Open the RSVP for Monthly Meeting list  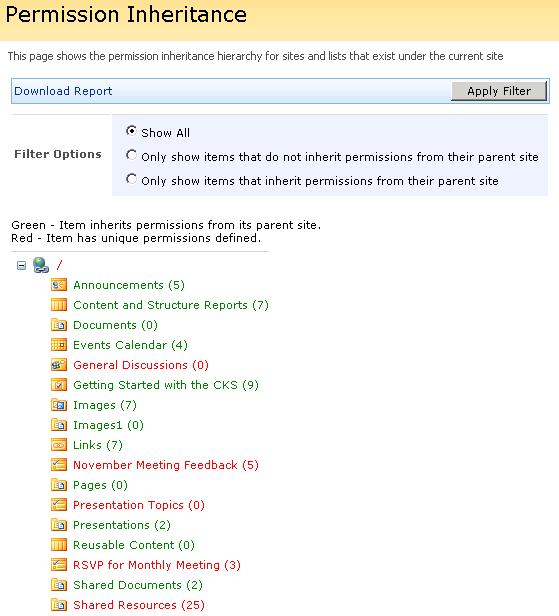(x=157, y=565)
